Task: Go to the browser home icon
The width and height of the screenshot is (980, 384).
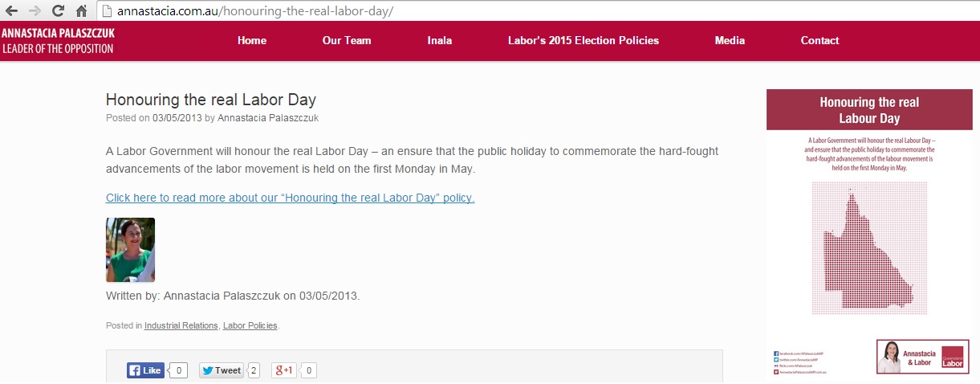Action: [81, 11]
